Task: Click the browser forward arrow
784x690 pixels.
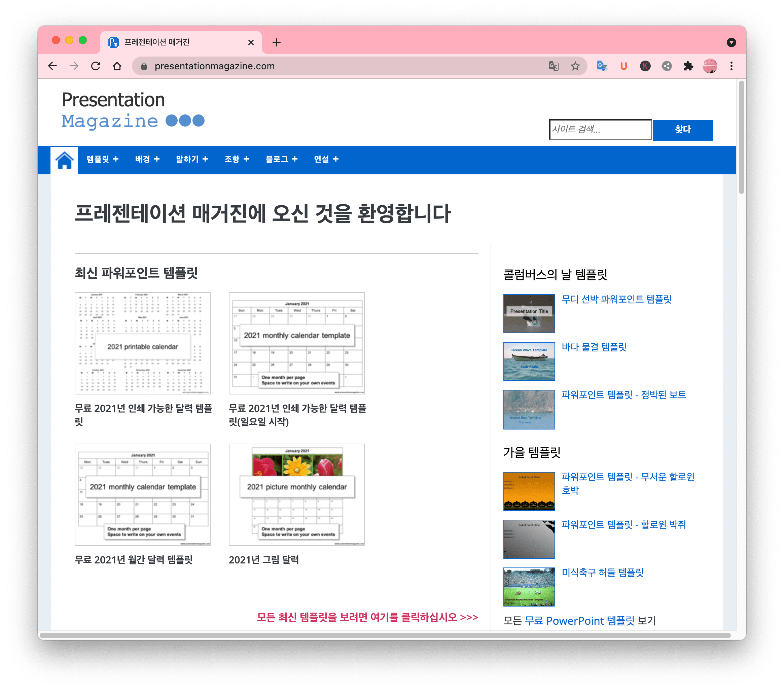Action: pos(74,66)
